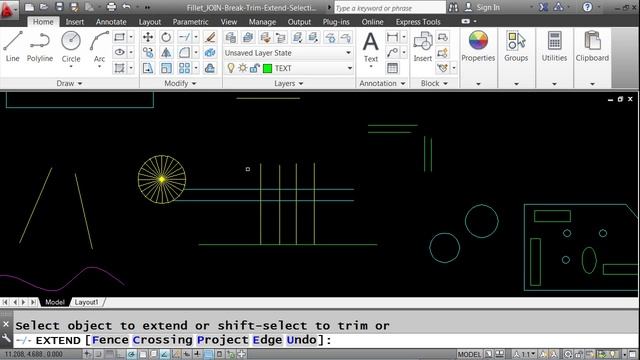Click the Erase tool icon

coord(210,37)
